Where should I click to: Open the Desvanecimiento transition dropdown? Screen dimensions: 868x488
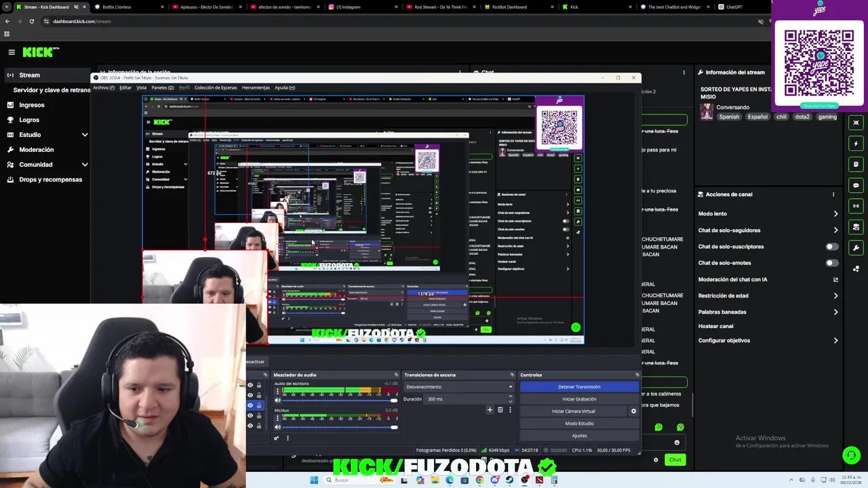pos(458,387)
